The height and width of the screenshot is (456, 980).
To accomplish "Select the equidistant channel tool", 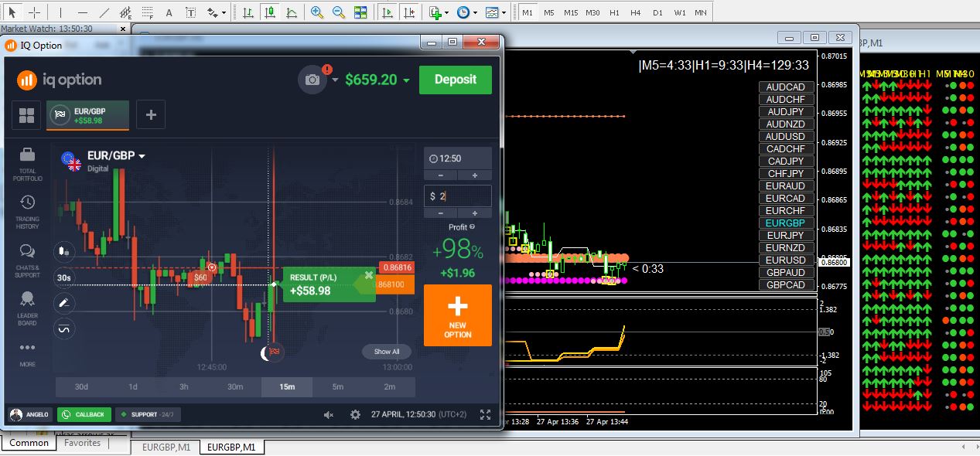I will [x=126, y=12].
